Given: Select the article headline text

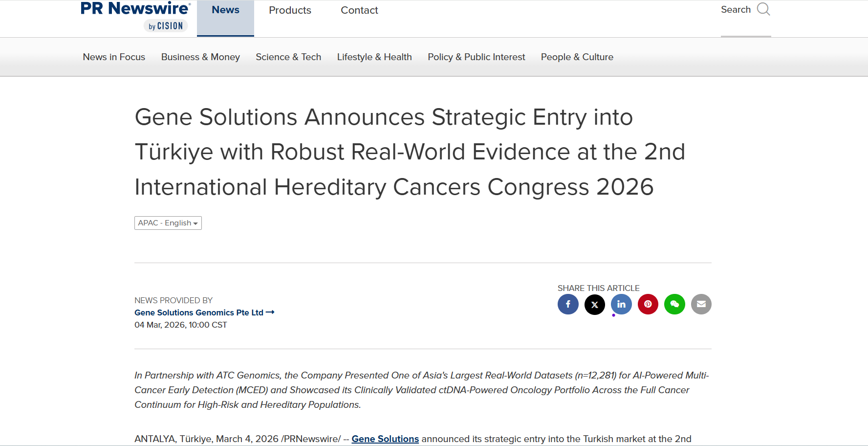Looking at the screenshot, I should tap(410, 152).
